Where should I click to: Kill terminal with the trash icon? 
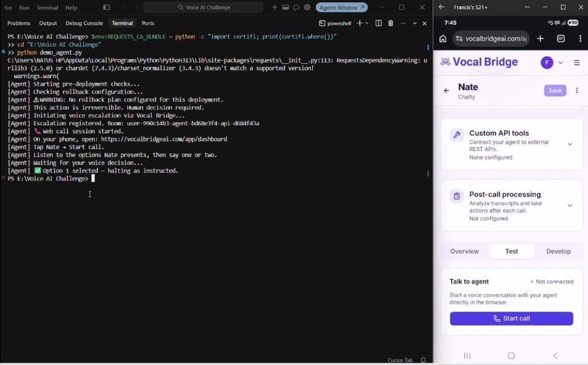pyautogui.click(x=390, y=24)
